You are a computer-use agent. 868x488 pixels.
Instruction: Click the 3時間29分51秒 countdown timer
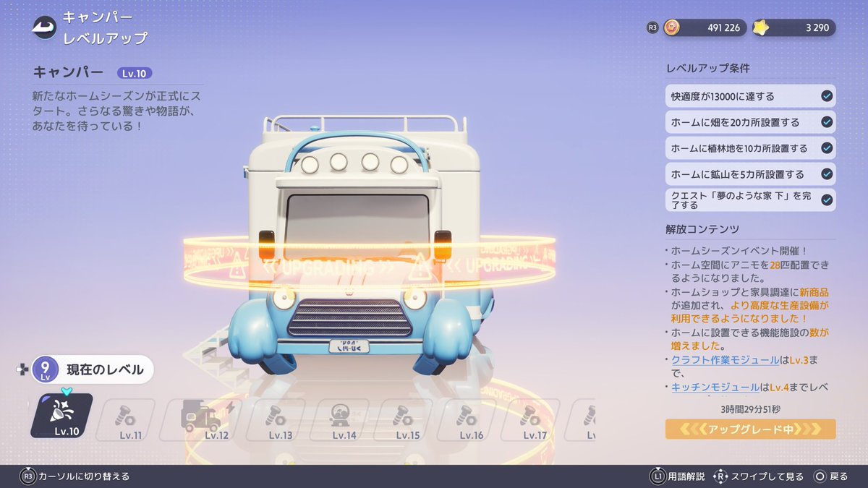tap(750, 408)
